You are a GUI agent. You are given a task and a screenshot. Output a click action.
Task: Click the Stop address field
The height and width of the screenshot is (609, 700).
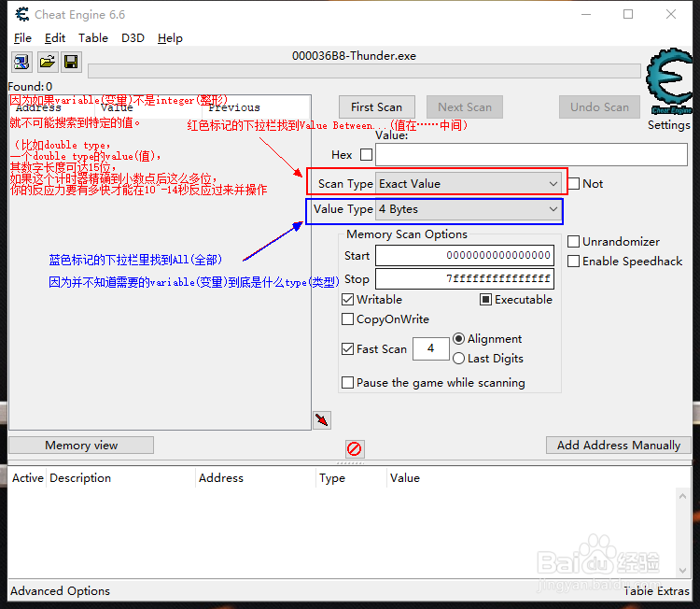[465, 278]
